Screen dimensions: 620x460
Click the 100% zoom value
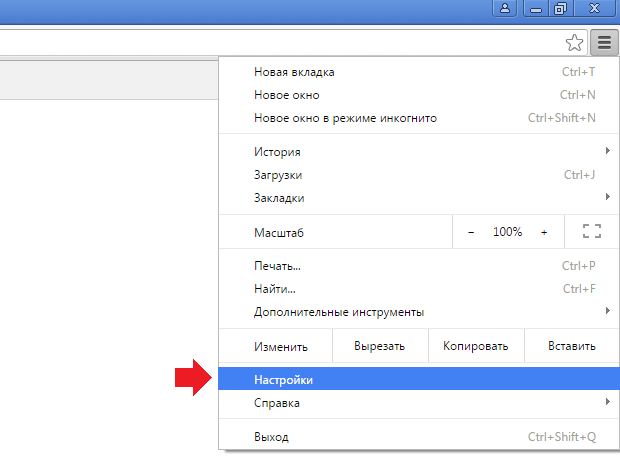[x=507, y=231]
